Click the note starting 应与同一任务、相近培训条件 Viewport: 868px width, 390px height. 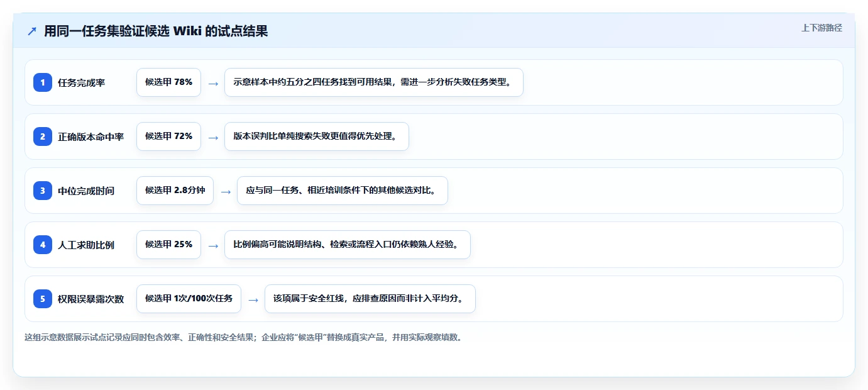click(x=343, y=191)
